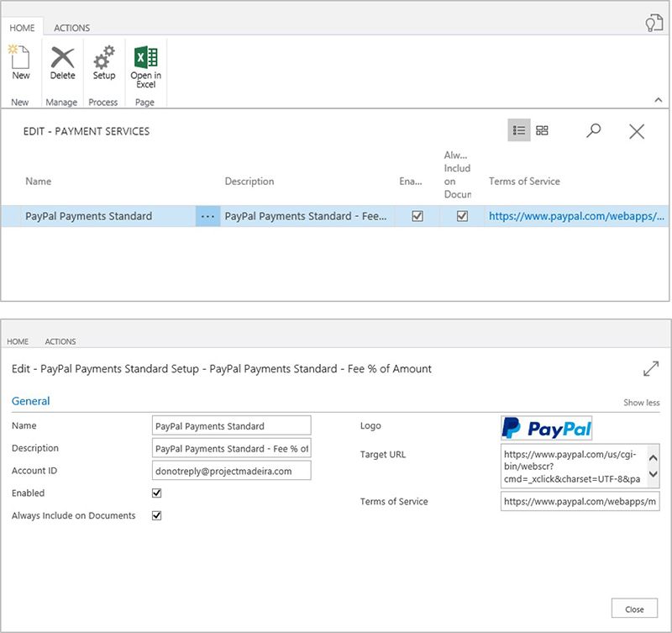Click the lightbulb help icon
Screen dimensions: 672x633
tap(654, 24)
